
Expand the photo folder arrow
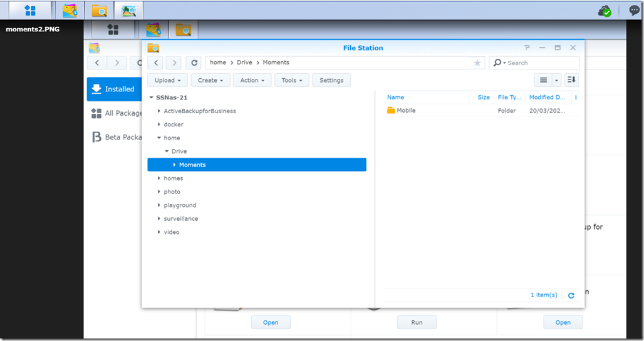[x=159, y=191]
